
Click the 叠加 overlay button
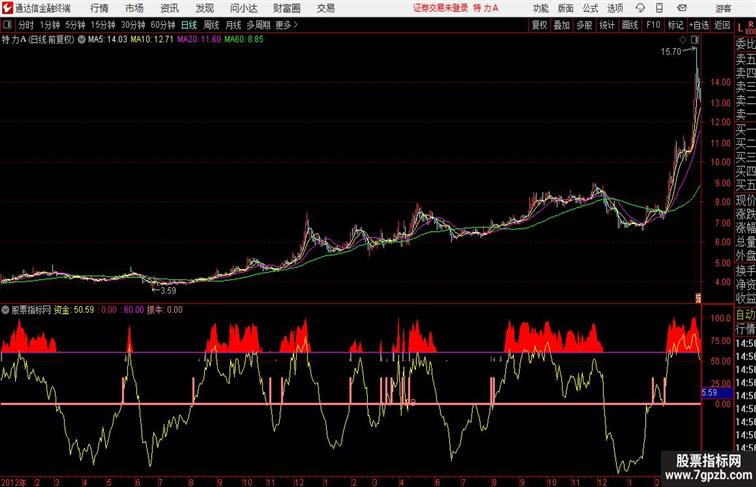coord(562,25)
